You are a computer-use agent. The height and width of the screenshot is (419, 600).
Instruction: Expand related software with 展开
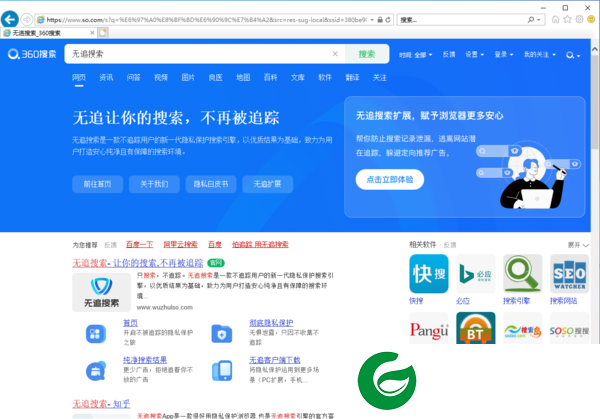578,245
